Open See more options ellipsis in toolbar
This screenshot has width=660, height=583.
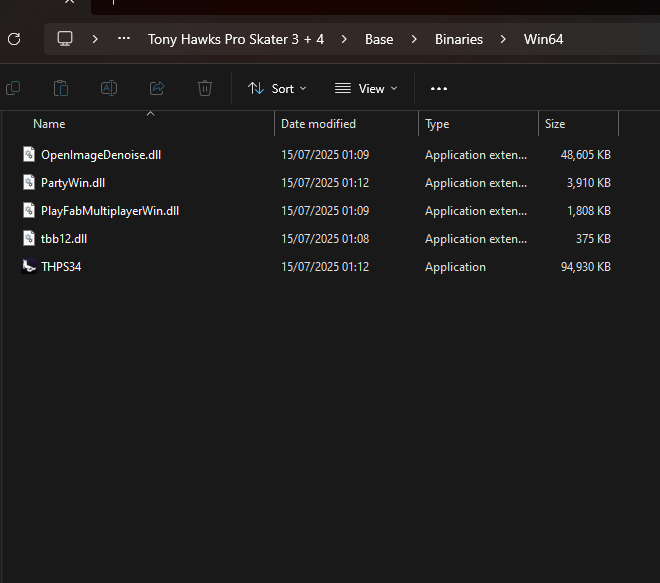[x=438, y=88]
